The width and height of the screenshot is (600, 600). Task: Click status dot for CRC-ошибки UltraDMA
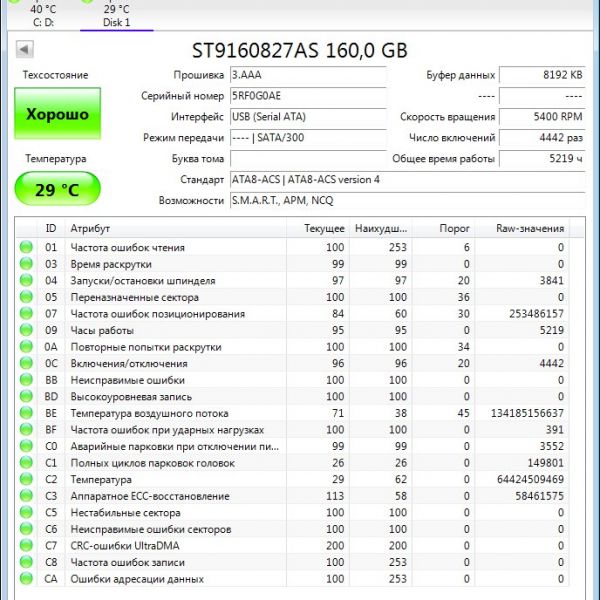(x=26, y=546)
